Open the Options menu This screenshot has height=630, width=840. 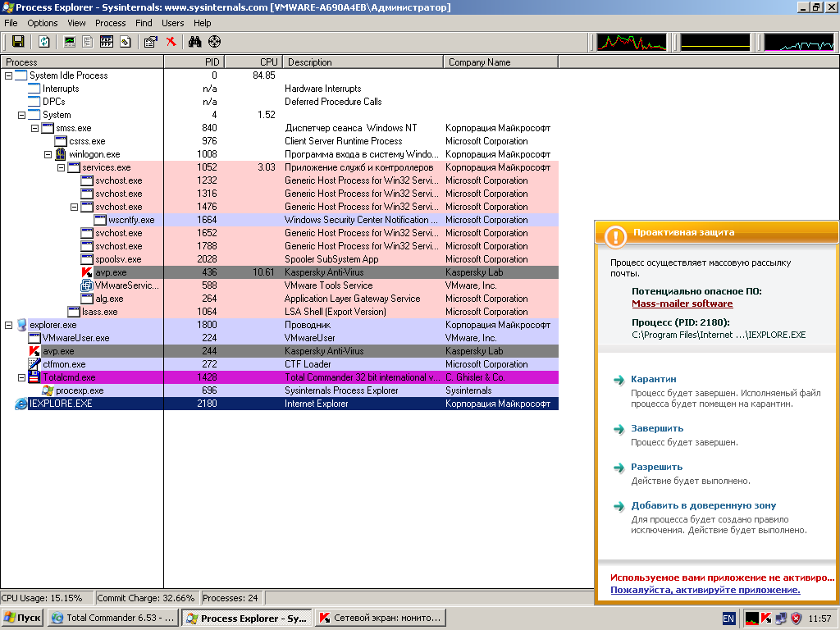pos(43,23)
